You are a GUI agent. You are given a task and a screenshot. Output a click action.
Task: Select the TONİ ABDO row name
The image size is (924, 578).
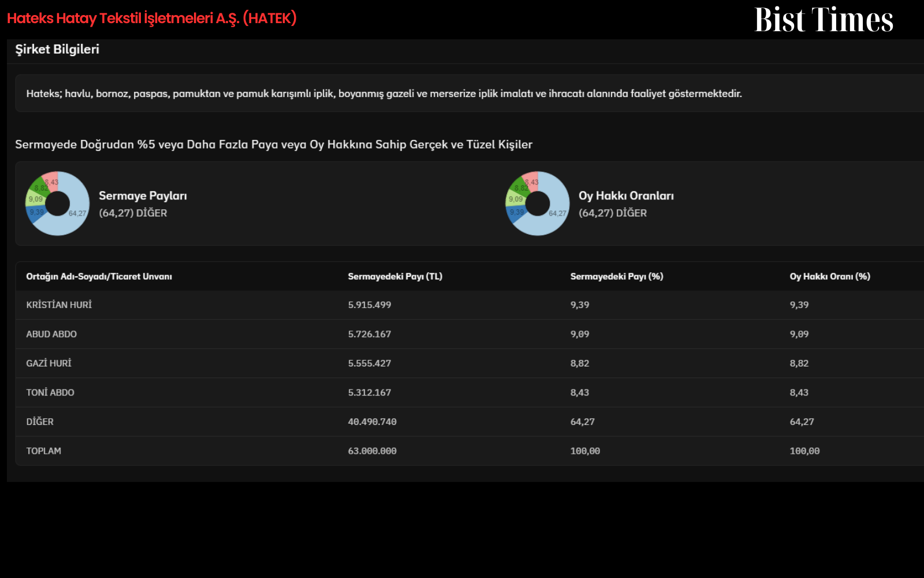pyautogui.click(x=50, y=392)
